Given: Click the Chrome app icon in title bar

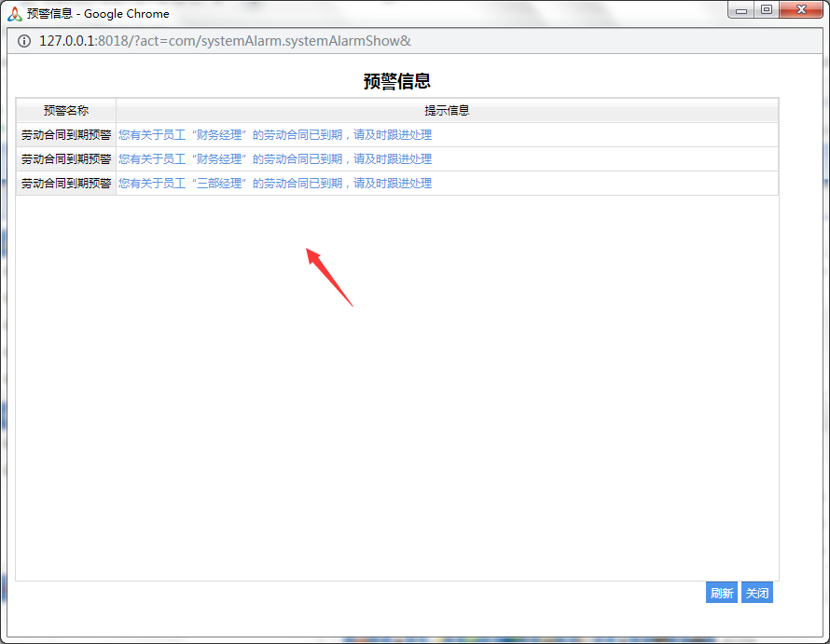Looking at the screenshot, I should (x=15, y=14).
